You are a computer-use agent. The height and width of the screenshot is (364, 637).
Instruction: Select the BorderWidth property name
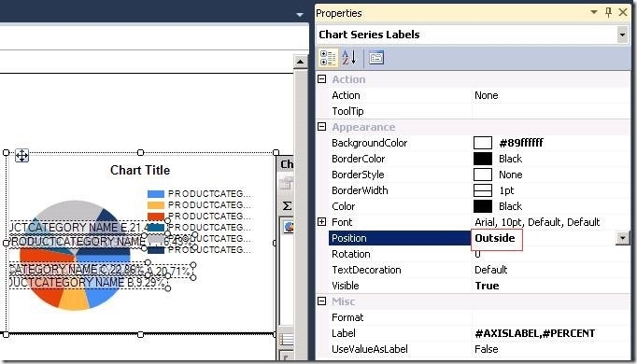coord(360,190)
